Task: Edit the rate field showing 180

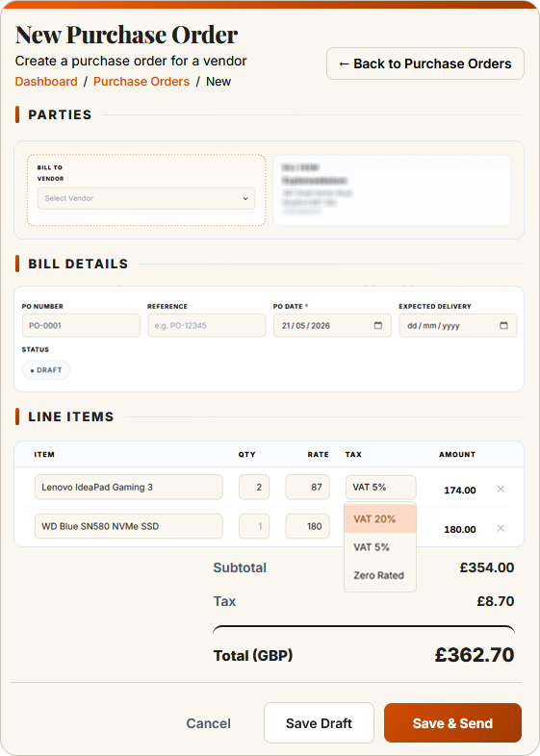Action: coord(307,526)
